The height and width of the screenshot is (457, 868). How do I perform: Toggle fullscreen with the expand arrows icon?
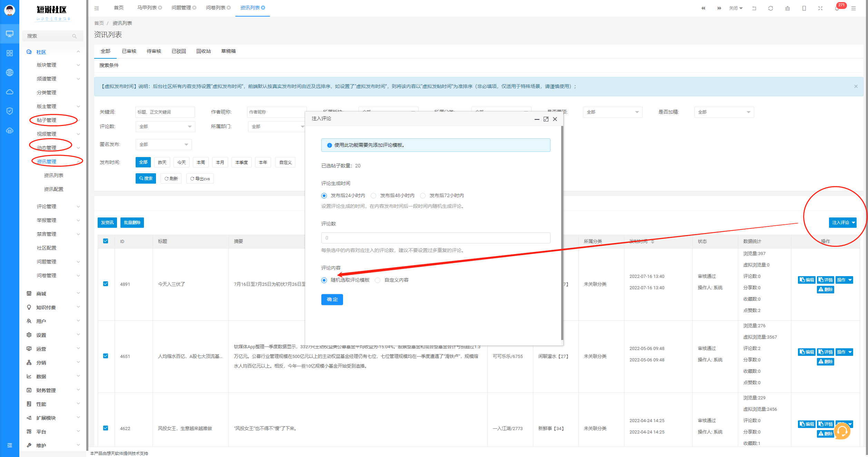tap(820, 8)
